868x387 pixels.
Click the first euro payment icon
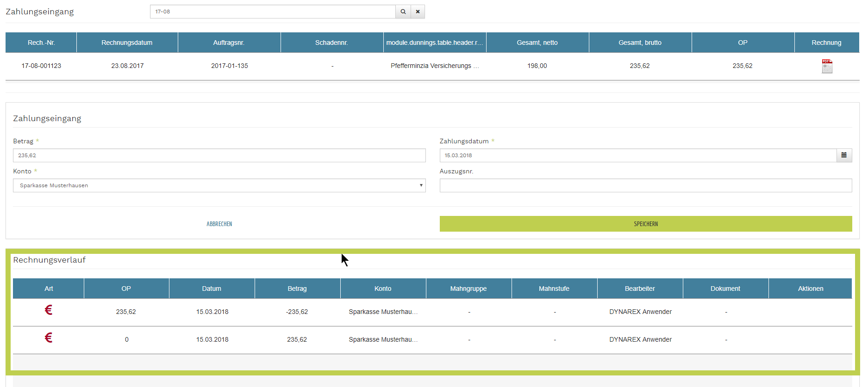click(49, 310)
